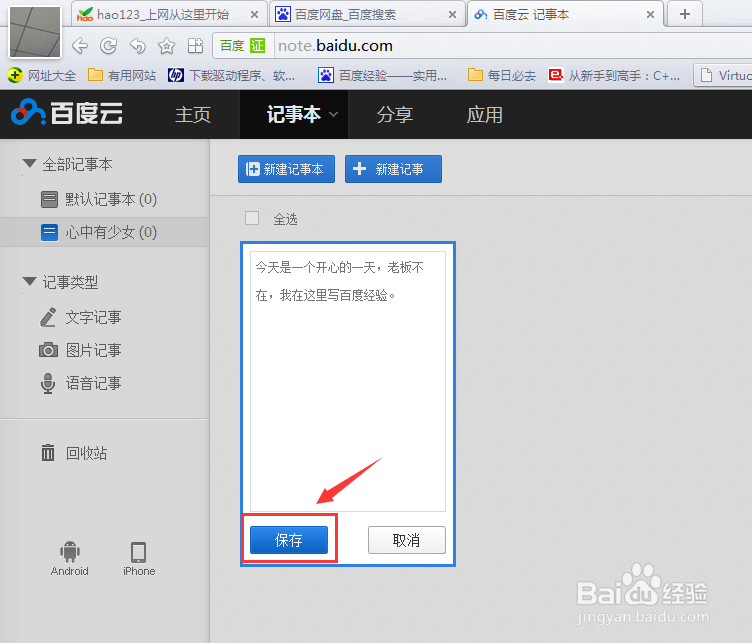Click the pencil icon for 文字记事
Screen dimensions: 752x643
48,317
